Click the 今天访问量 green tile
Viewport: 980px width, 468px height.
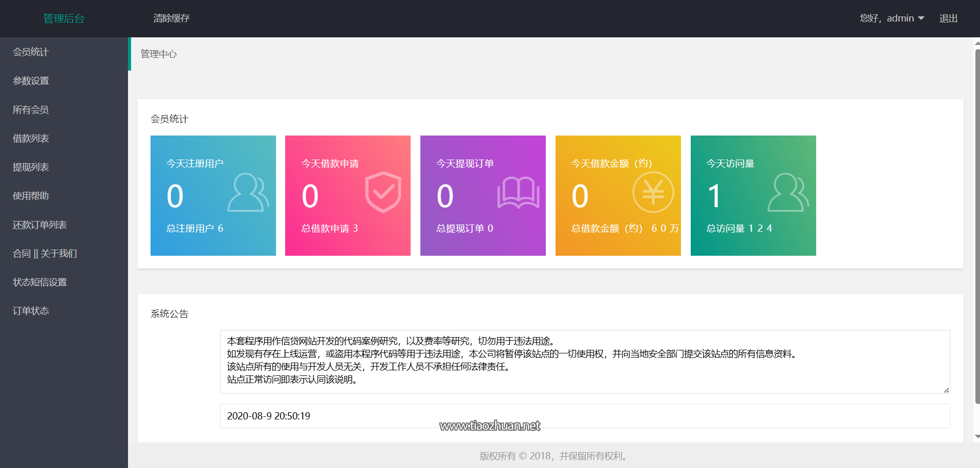pyautogui.click(x=753, y=195)
